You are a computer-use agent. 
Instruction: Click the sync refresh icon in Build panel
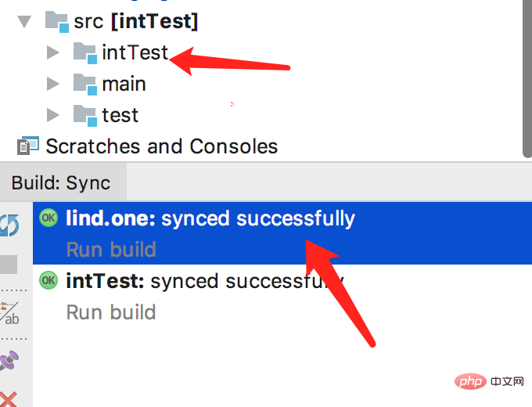pos(9,225)
